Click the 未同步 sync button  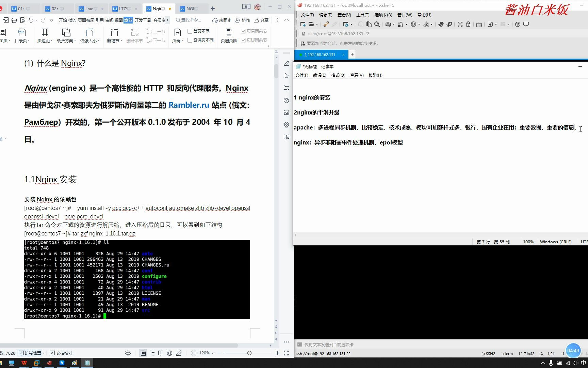coord(222,20)
